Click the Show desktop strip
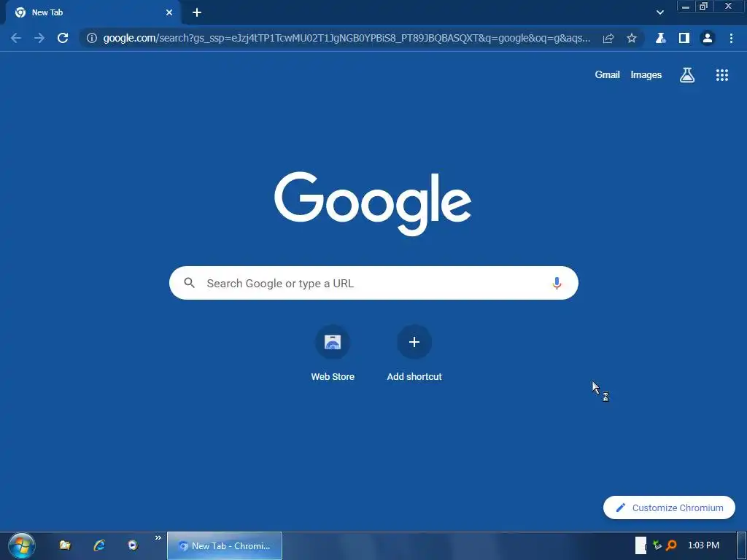The width and height of the screenshot is (747, 560). (x=742, y=545)
